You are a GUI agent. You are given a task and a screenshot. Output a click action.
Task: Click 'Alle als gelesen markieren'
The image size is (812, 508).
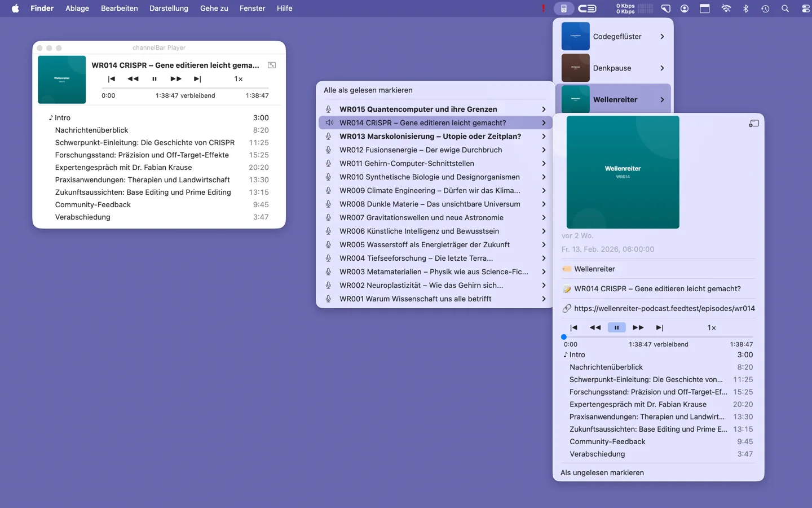[x=369, y=90]
